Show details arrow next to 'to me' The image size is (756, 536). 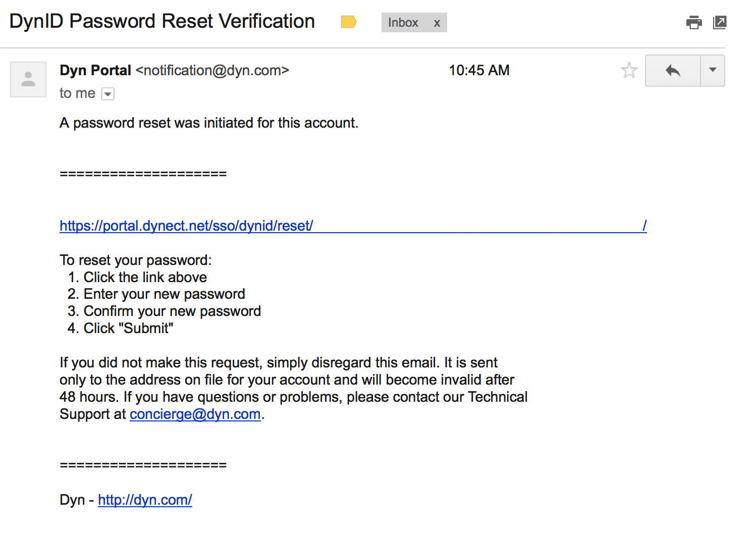tap(108, 94)
